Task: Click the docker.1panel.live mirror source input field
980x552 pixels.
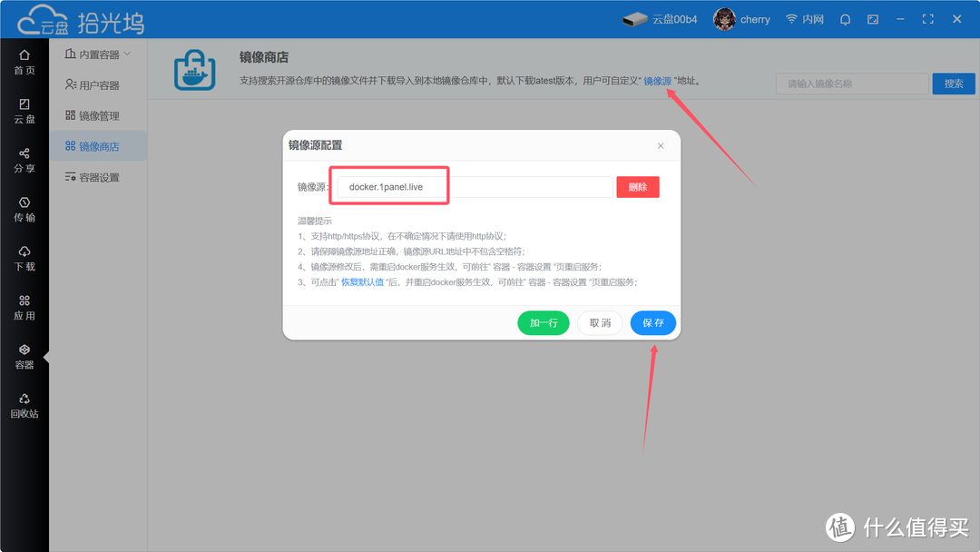Action: coord(388,185)
